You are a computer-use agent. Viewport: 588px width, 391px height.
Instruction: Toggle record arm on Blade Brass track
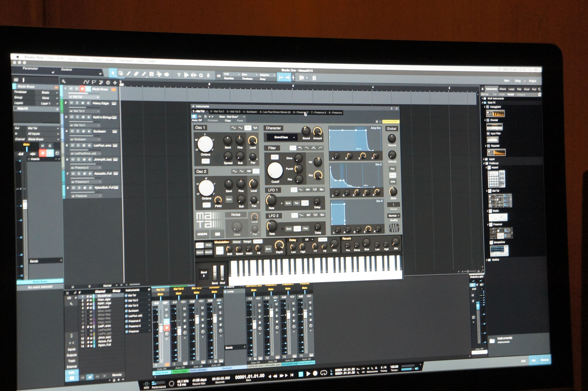tap(82, 89)
